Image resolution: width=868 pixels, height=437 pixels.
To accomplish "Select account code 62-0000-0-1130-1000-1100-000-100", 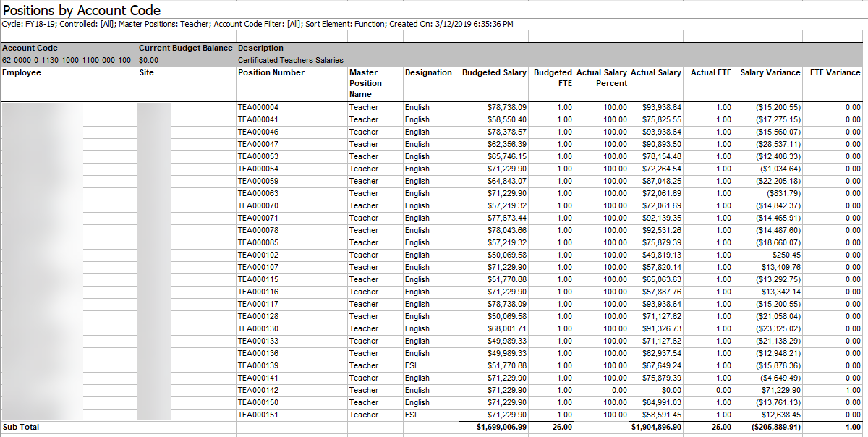I will (x=67, y=60).
